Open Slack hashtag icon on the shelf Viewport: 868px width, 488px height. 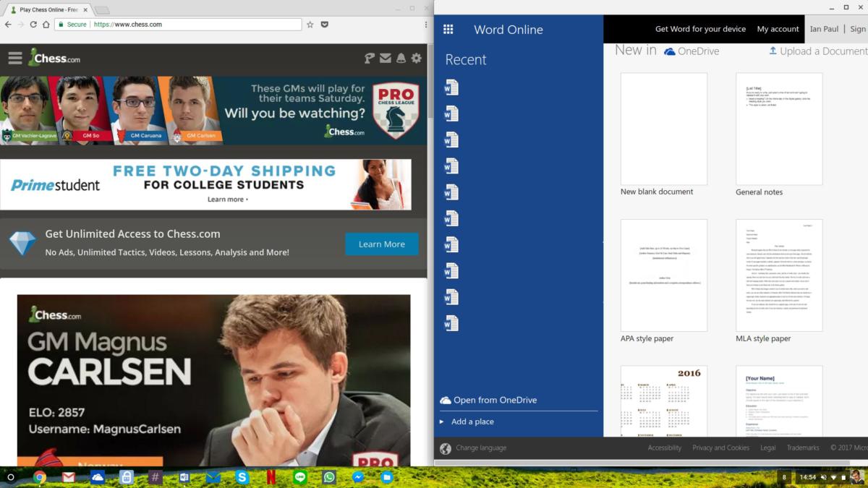[156, 477]
